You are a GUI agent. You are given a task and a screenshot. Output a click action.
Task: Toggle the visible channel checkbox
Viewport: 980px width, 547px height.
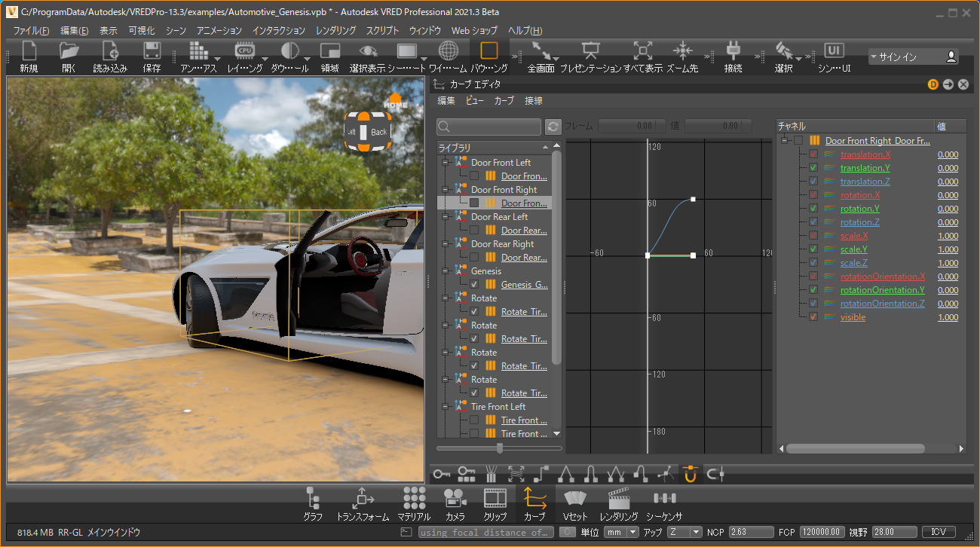[x=813, y=317]
